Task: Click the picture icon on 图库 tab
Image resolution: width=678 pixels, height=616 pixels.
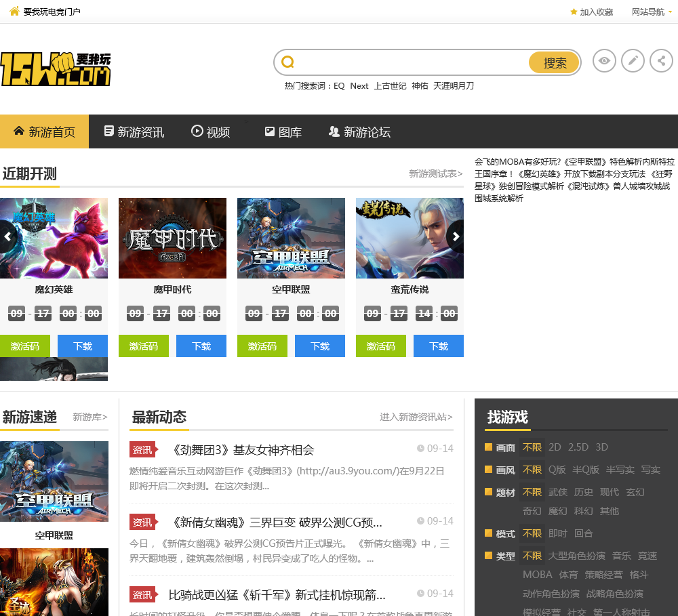Action: tap(270, 131)
